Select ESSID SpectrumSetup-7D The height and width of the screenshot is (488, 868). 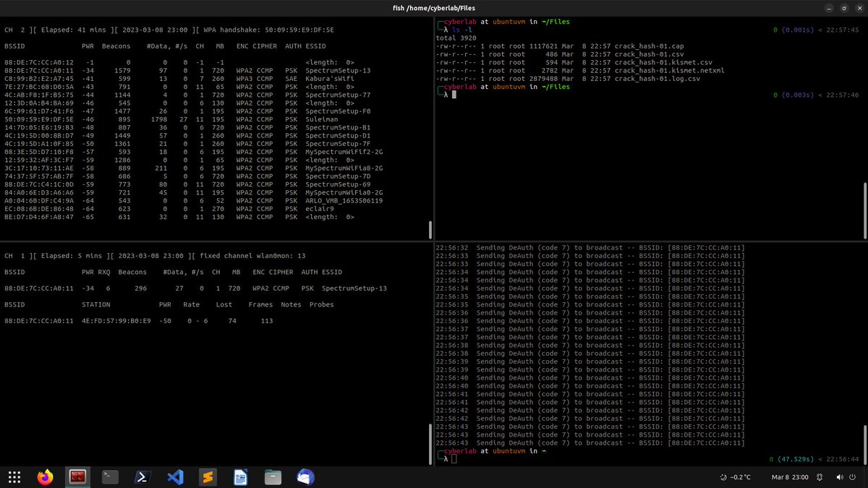[338, 176]
